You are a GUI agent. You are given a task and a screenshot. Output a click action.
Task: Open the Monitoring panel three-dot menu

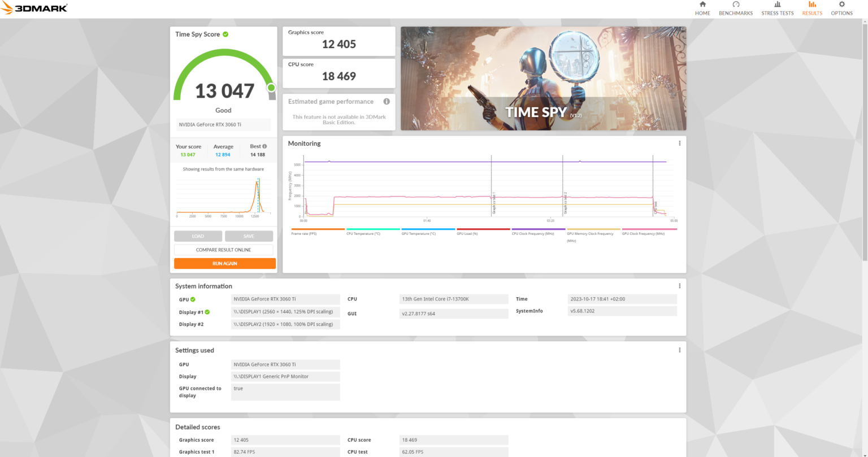click(x=679, y=143)
